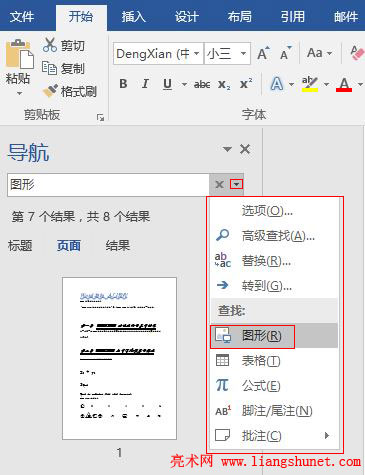365x475 pixels.
Task: Close the 导航 navigation pane
Action: tap(245, 149)
